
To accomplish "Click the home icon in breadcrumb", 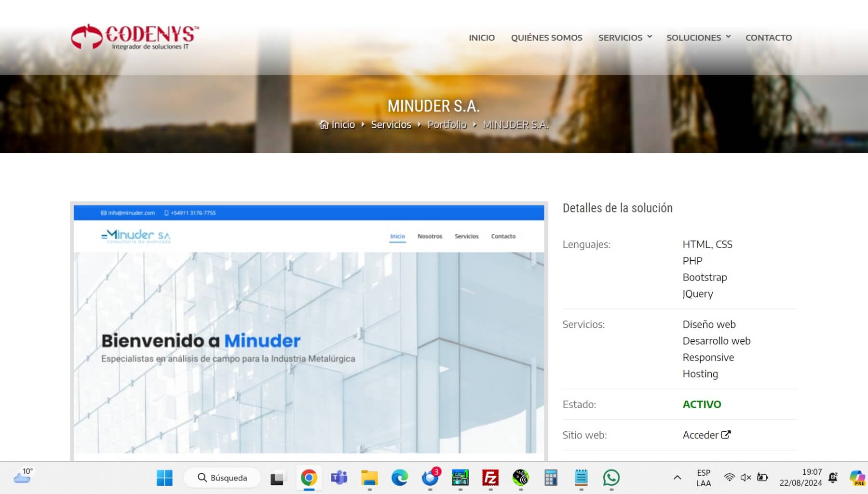I will pos(324,125).
